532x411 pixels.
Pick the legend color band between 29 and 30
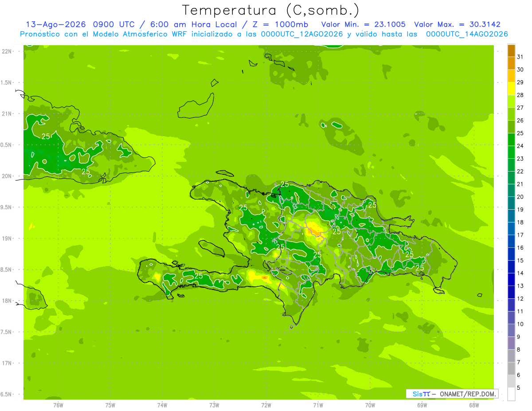pos(511,76)
